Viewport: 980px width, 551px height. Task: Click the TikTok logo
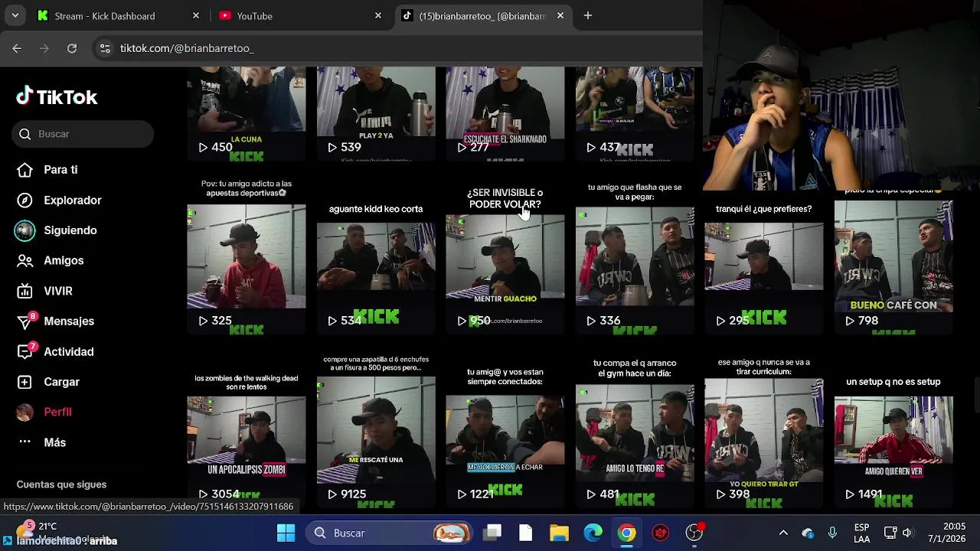click(x=57, y=96)
